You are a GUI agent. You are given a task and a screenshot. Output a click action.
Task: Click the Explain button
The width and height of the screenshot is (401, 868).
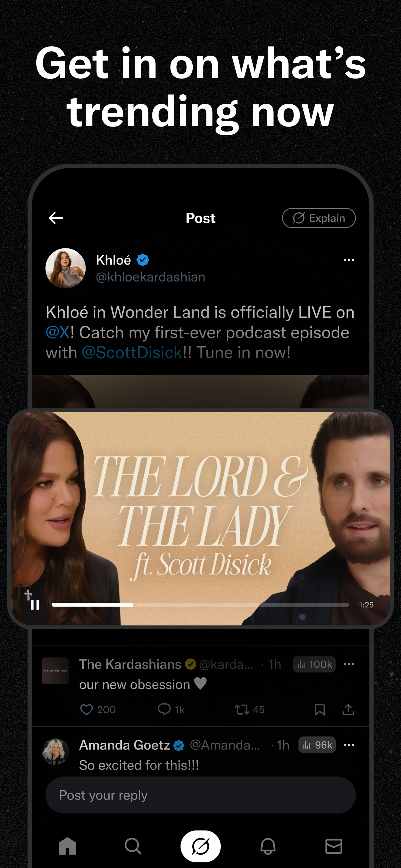pos(319,218)
